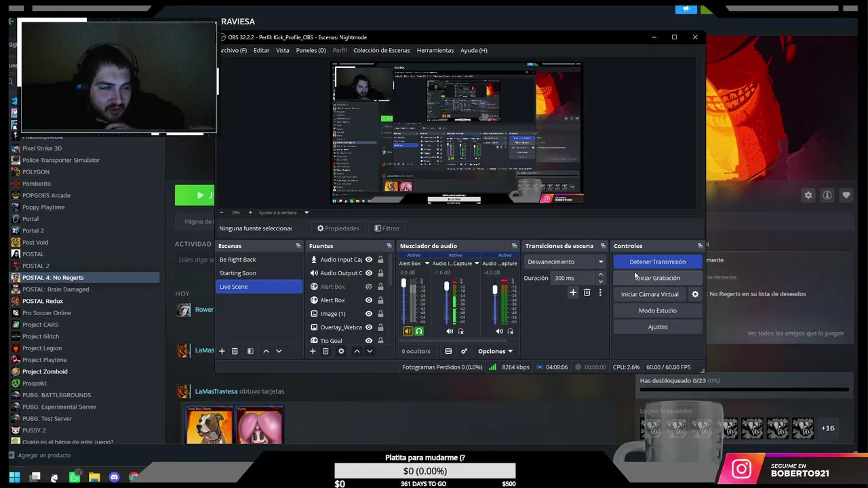Open the Paneles (D) menu

coord(311,50)
